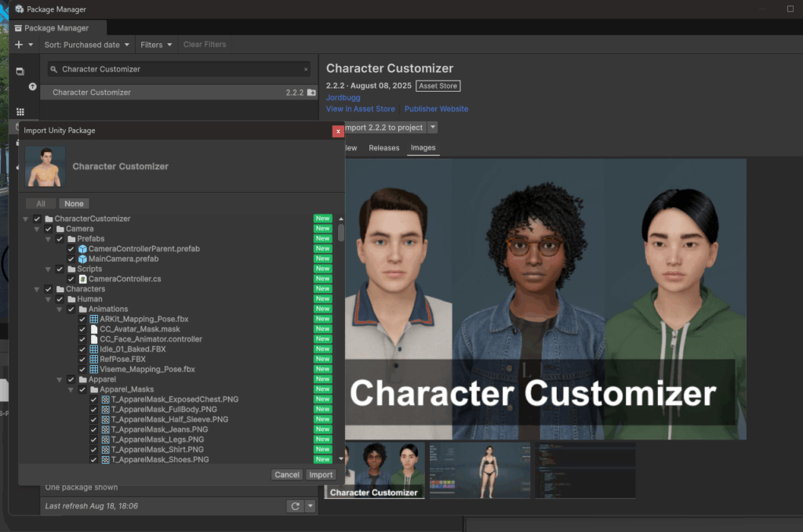
Task: Collapse the Apparel_Masks folder
Action: pyautogui.click(x=71, y=389)
